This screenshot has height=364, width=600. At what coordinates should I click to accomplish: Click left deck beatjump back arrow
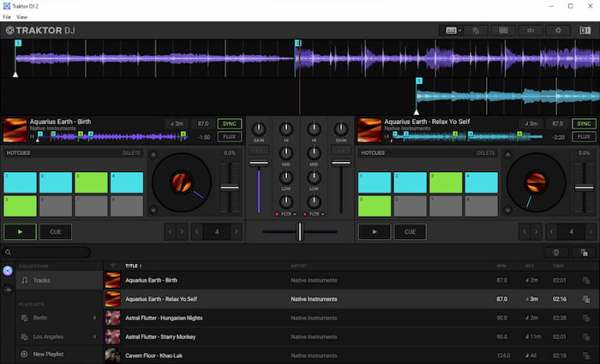(170, 232)
